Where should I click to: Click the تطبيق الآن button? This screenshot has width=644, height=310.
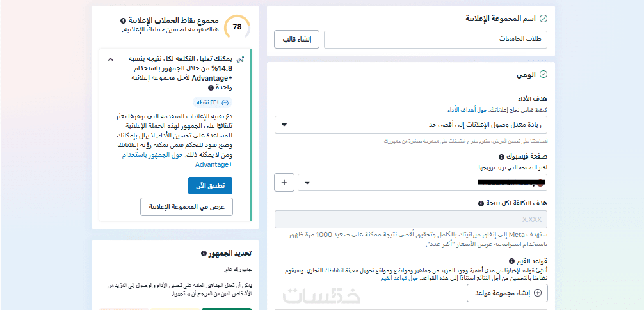(210, 186)
